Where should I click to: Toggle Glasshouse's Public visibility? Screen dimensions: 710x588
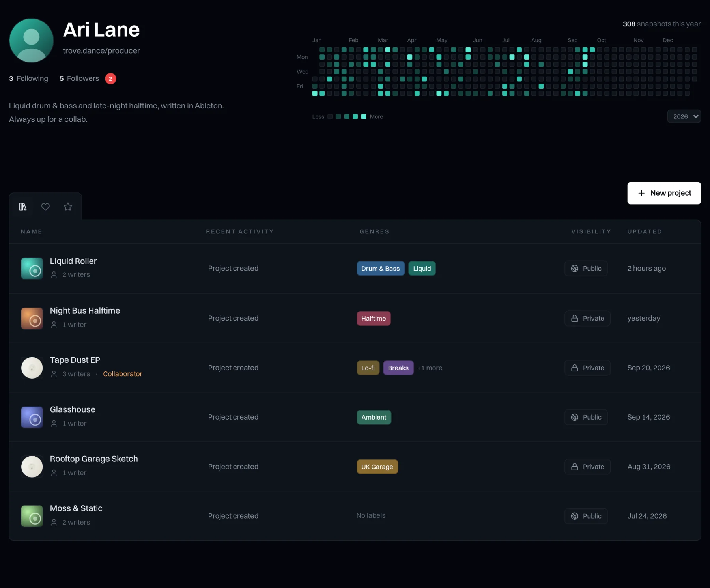[586, 417]
